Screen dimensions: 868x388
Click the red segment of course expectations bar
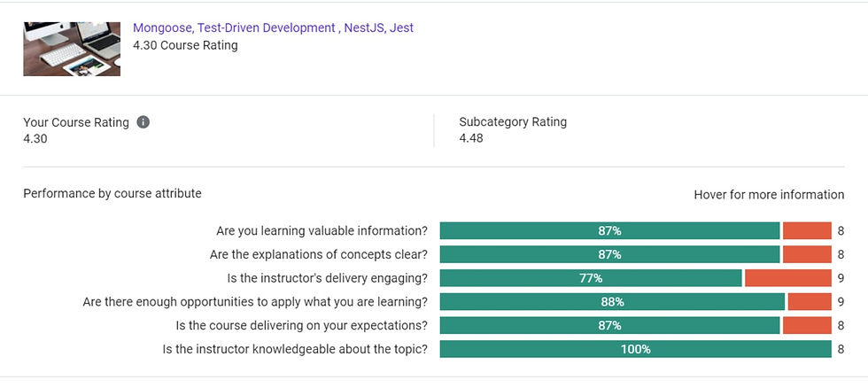807,325
